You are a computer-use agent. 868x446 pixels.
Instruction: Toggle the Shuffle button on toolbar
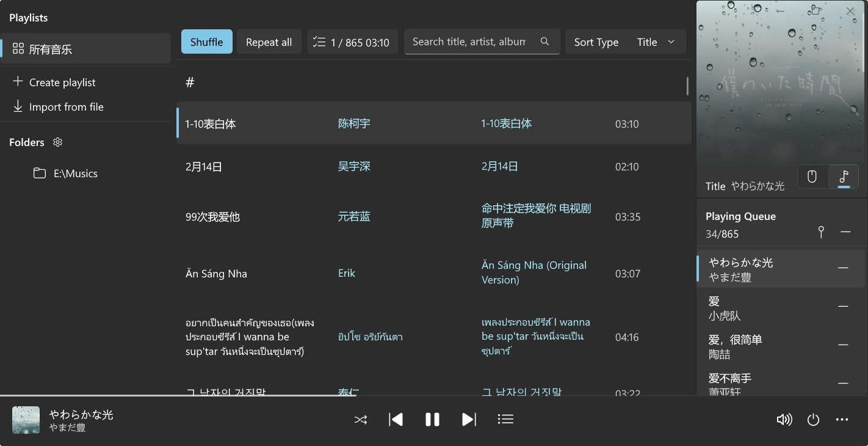click(206, 42)
